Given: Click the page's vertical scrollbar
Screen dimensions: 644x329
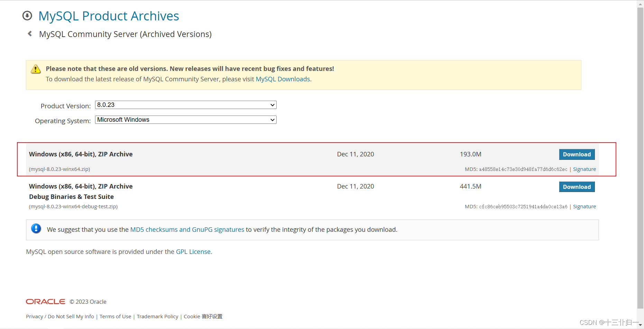Looking at the screenshot, I should pos(640,158).
